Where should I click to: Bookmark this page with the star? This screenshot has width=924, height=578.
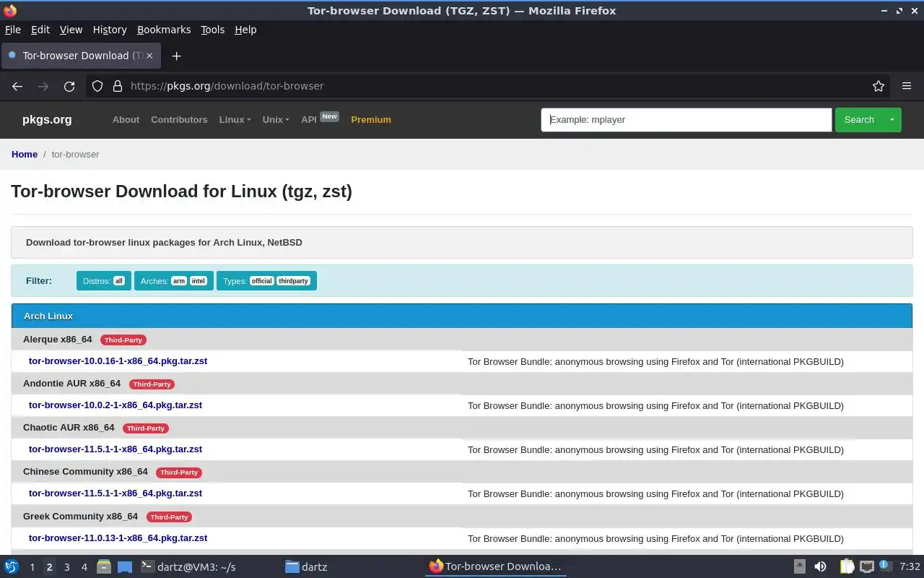(879, 86)
